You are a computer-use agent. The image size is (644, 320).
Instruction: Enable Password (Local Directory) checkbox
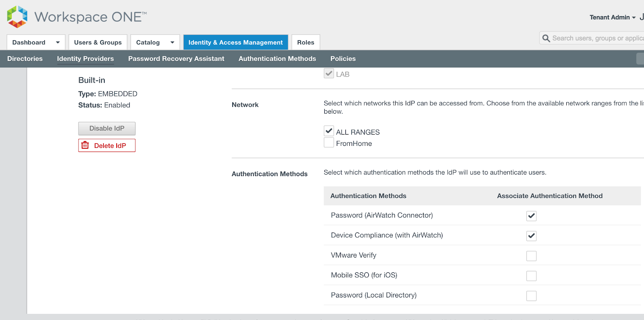point(531,296)
